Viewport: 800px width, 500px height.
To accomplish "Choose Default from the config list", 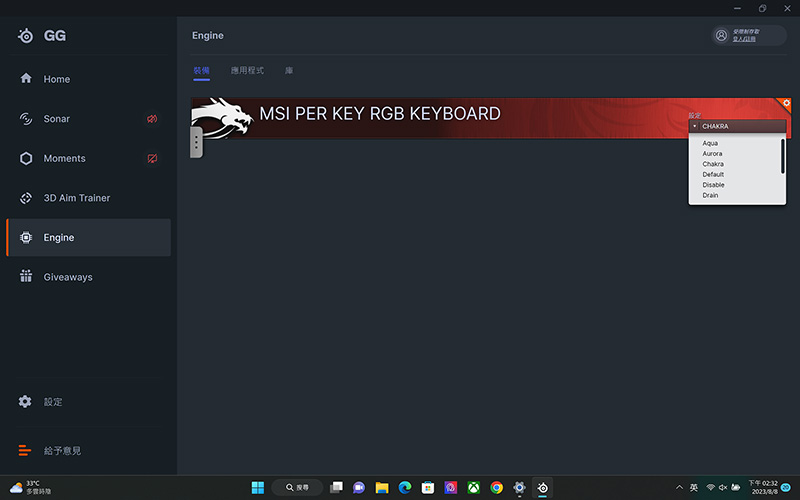I will pos(713,174).
